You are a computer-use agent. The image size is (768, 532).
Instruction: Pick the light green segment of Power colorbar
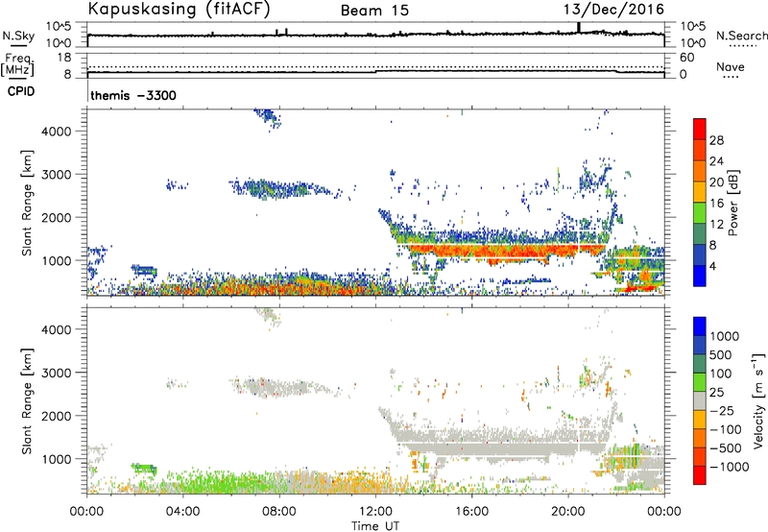click(x=700, y=212)
